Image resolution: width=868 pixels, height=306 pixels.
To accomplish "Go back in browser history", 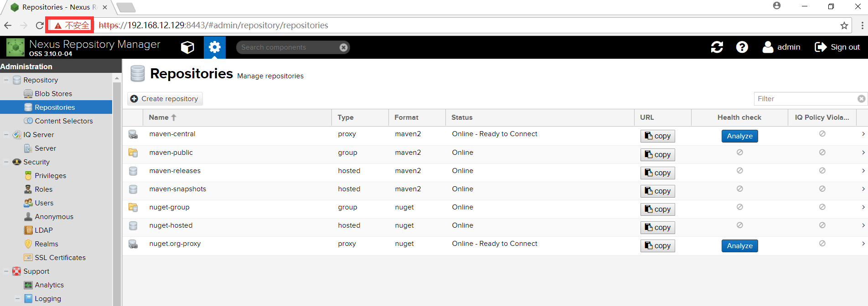I will pyautogui.click(x=8, y=25).
